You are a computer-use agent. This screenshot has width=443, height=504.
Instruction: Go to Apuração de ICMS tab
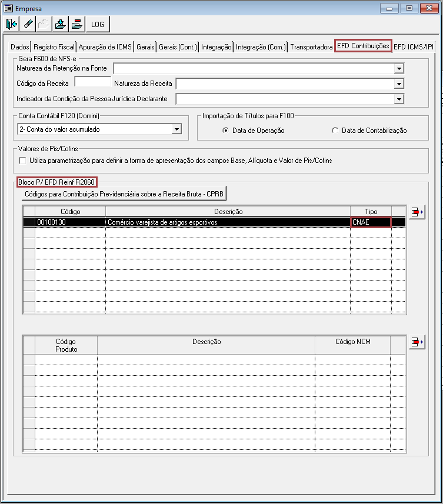coord(105,47)
